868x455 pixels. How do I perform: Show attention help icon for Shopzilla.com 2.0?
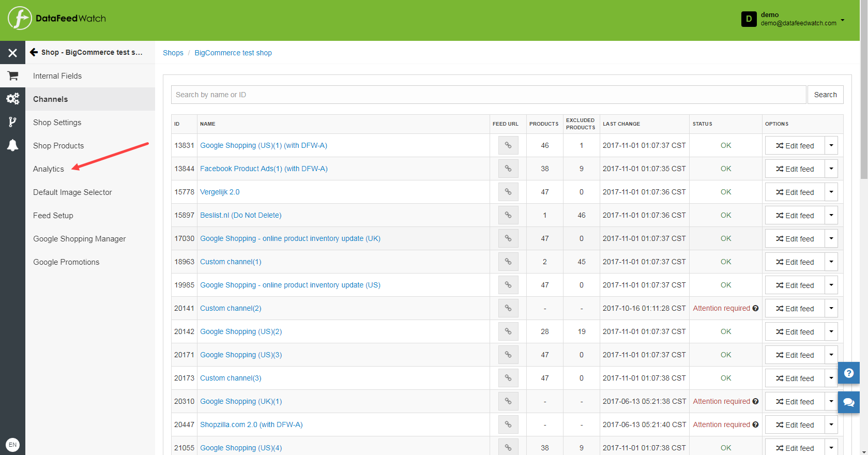[755, 424]
